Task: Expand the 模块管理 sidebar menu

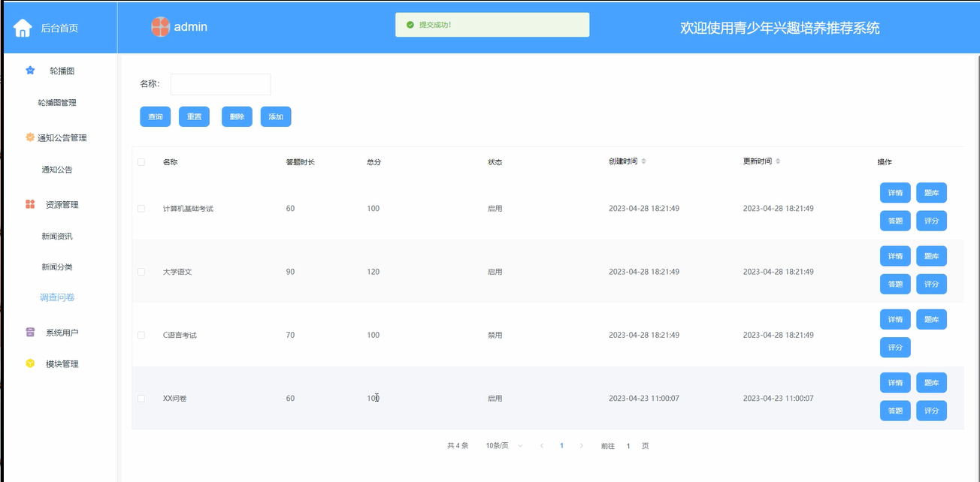Action: (60, 364)
